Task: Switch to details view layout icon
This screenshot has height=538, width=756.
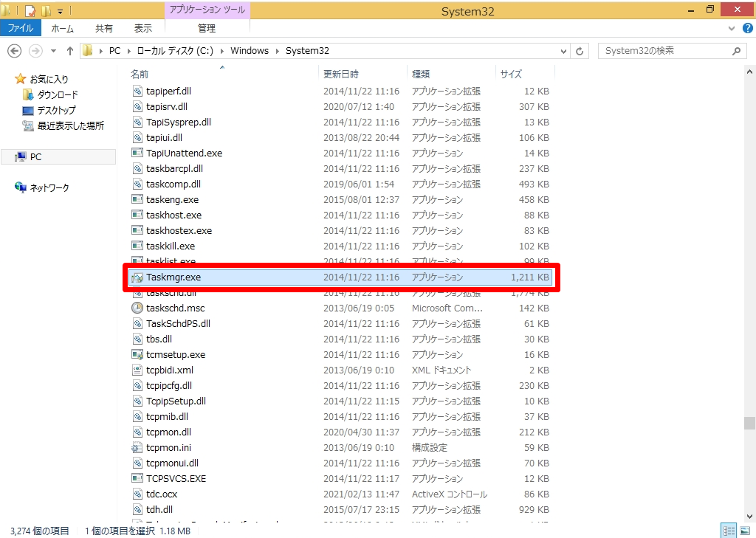Action: click(729, 531)
